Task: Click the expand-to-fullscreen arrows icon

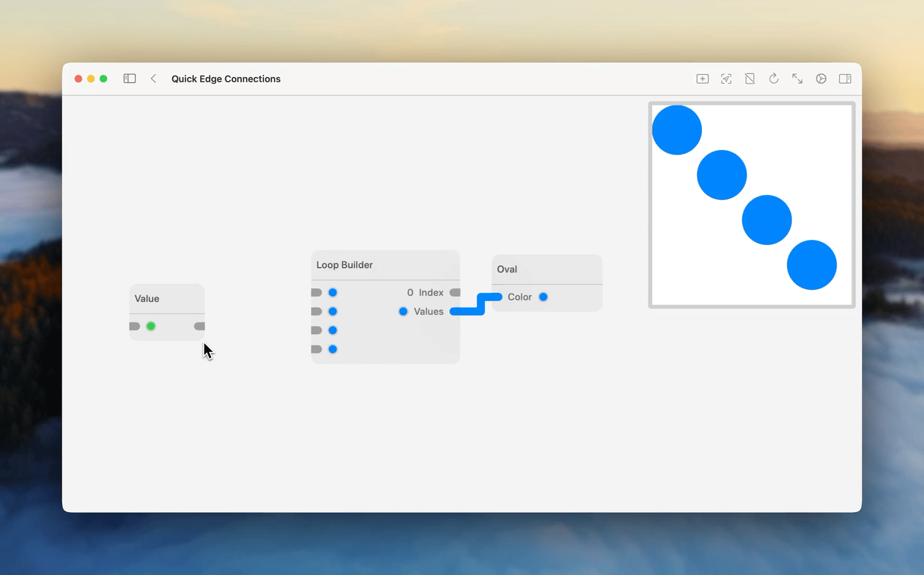Action: (x=797, y=78)
